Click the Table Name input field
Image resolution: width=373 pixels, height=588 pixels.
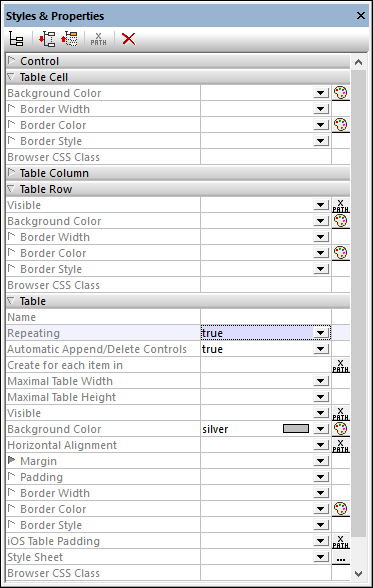[266, 317]
